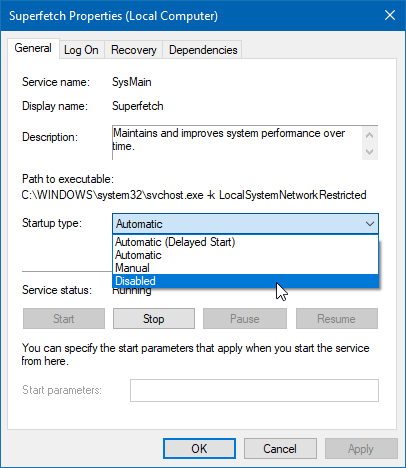The image size is (406, 468).
Task: Choose Automatic (Delayed Start) option
Action: pyautogui.click(x=245, y=242)
